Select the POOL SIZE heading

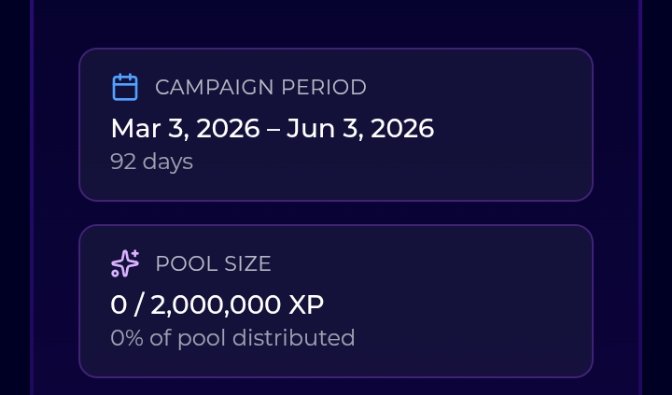tap(213, 263)
